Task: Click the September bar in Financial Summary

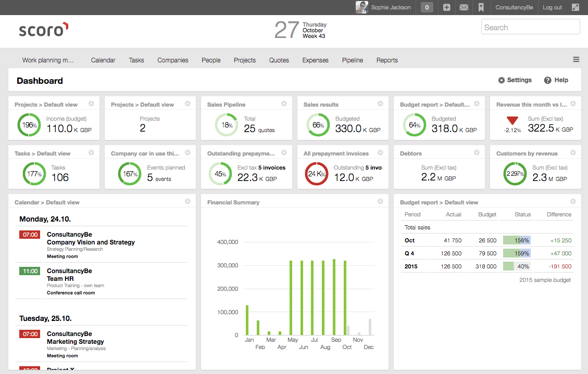Action: coord(334,297)
